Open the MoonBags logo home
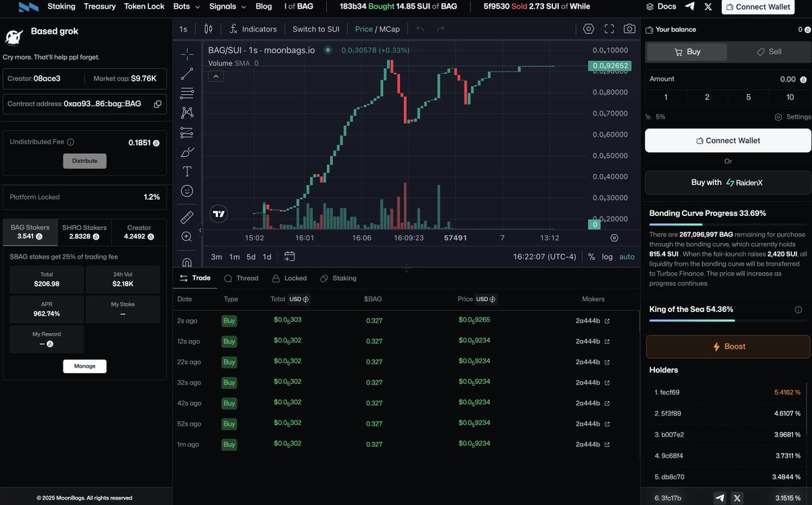812x505 pixels. tap(28, 7)
